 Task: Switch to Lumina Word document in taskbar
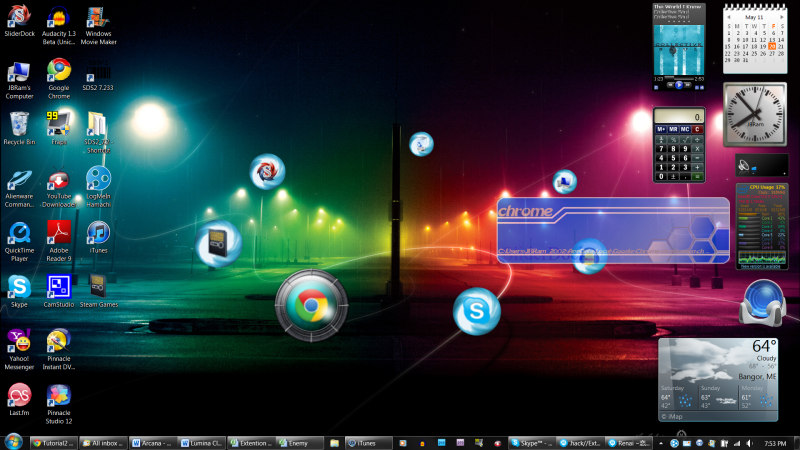click(x=202, y=443)
